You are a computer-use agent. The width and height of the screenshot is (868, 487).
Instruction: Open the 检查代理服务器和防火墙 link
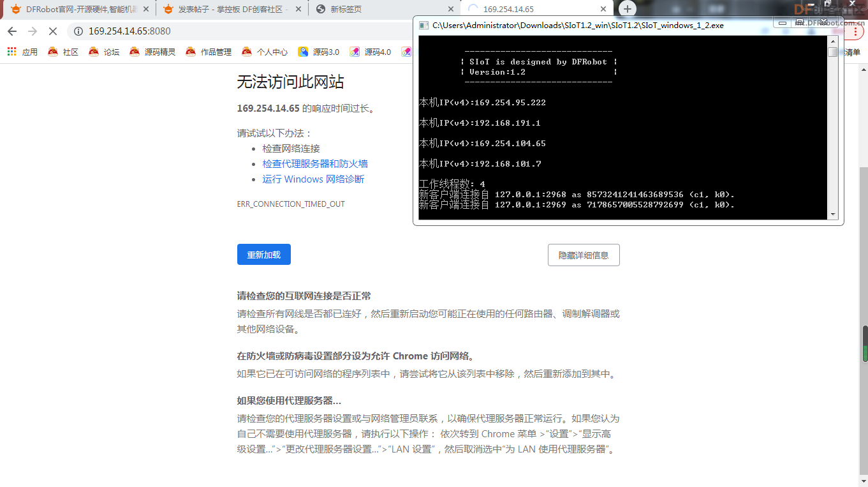tap(315, 164)
